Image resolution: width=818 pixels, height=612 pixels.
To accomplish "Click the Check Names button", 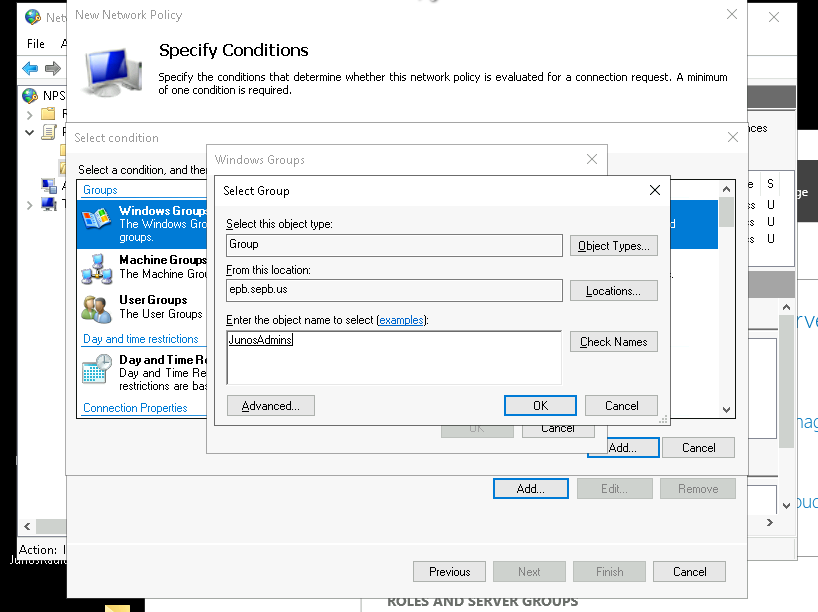I will [x=614, y=342].
